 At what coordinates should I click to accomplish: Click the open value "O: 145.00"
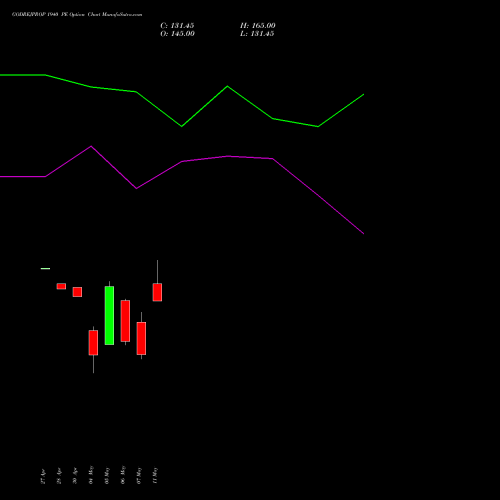(177, 34)
